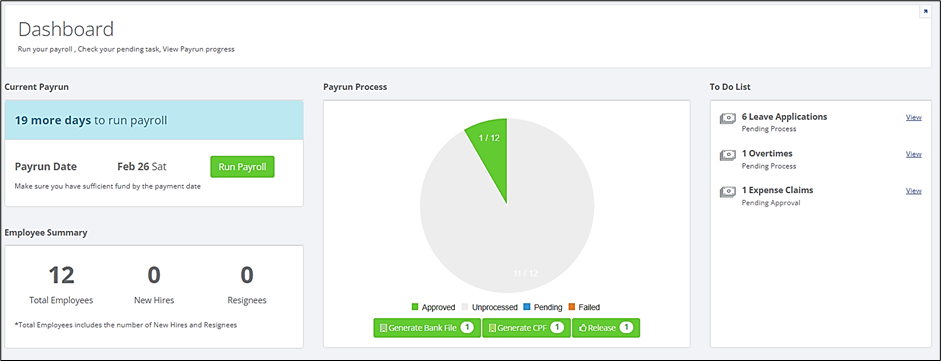Screen dimensions: 941x361
Task: Click the 12 Total Employees figure
Action: pos(61,275)
